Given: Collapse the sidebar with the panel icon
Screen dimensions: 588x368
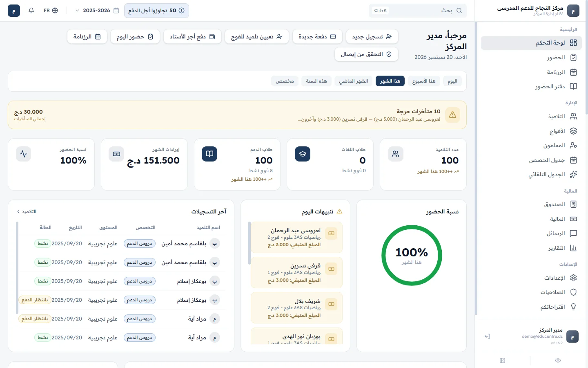Looking at the screenshot, I should [502, 361].
